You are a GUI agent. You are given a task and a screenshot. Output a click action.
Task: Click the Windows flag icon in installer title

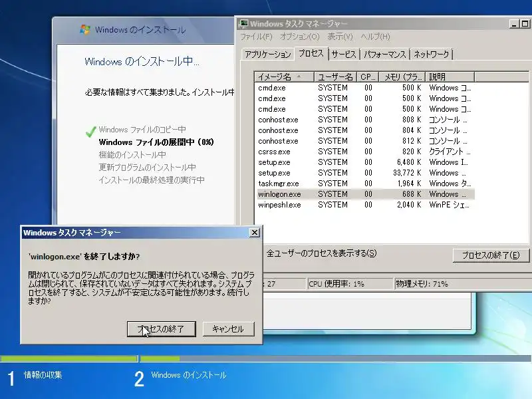click(x=85, y=29)
